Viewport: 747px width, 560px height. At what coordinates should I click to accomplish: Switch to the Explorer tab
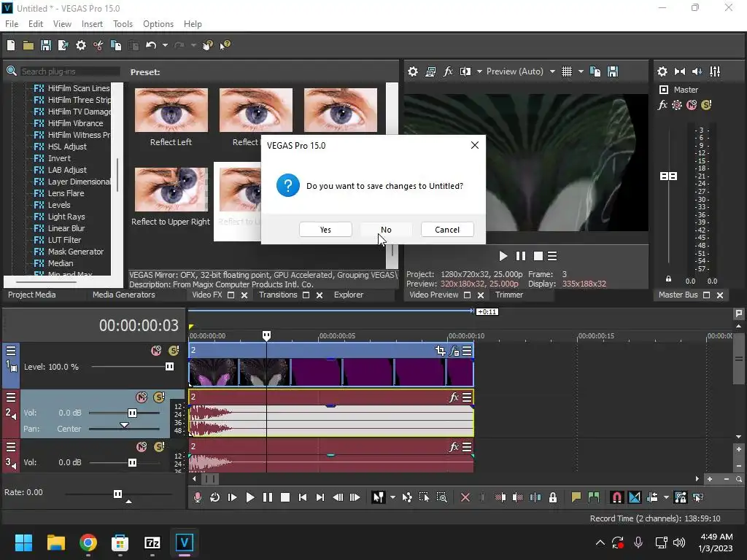[x=348, y=295]
